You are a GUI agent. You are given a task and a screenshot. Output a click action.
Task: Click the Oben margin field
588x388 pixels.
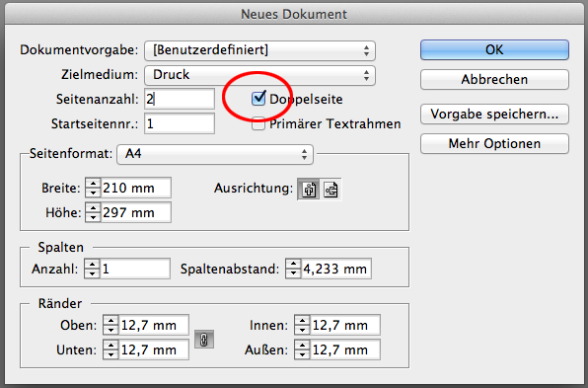click(x=154, y=325)
